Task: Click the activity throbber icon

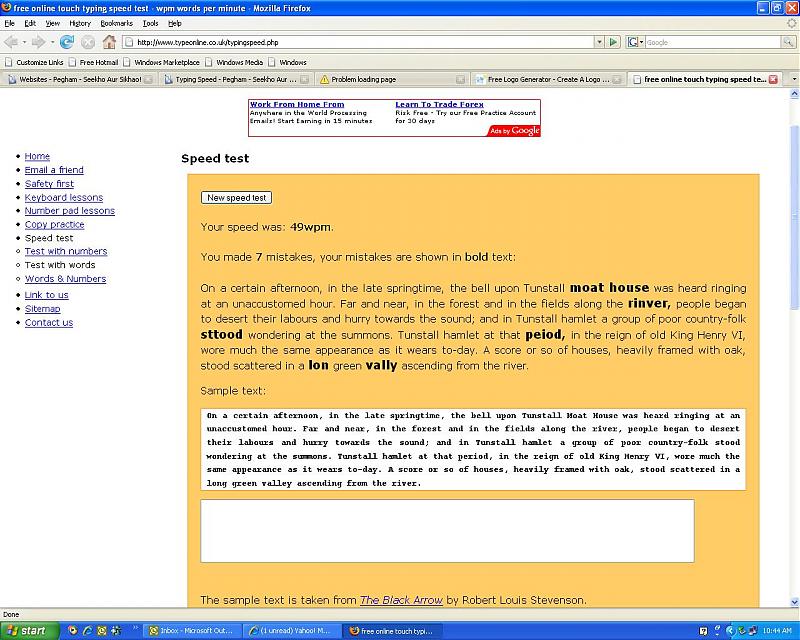Action: pyautogui.click(x=791, y=23)
